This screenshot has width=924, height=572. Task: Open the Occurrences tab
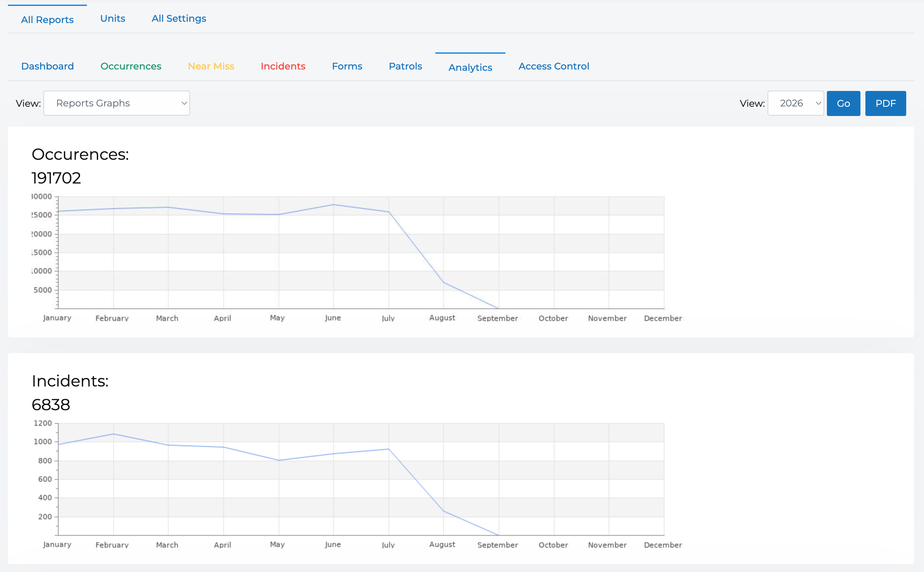click(x=131, y=66)
